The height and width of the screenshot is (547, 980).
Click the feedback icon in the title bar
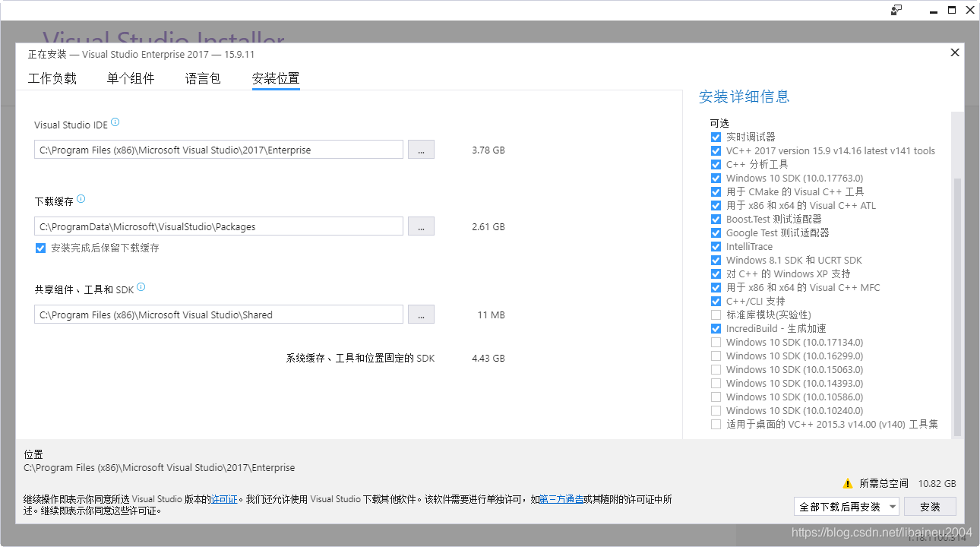(896, 10)
